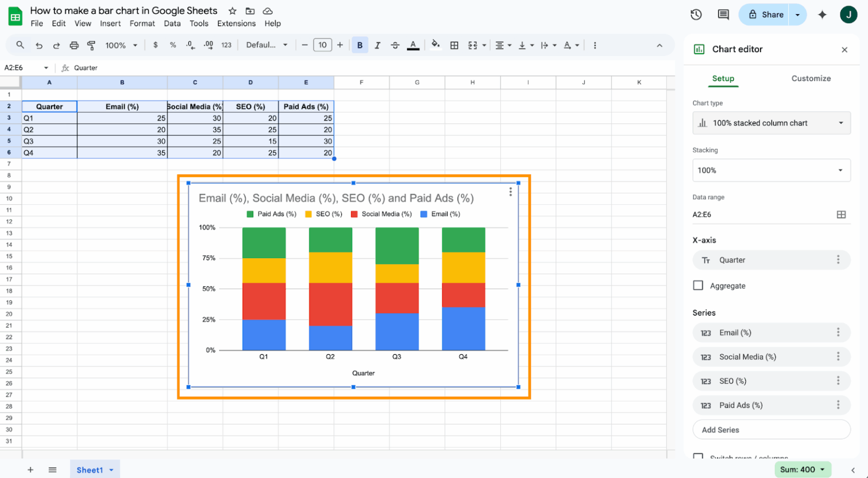The image size is (868, 478).
Task: Open the Borders icon in the toolbar
Action: [x=454, y=45]
